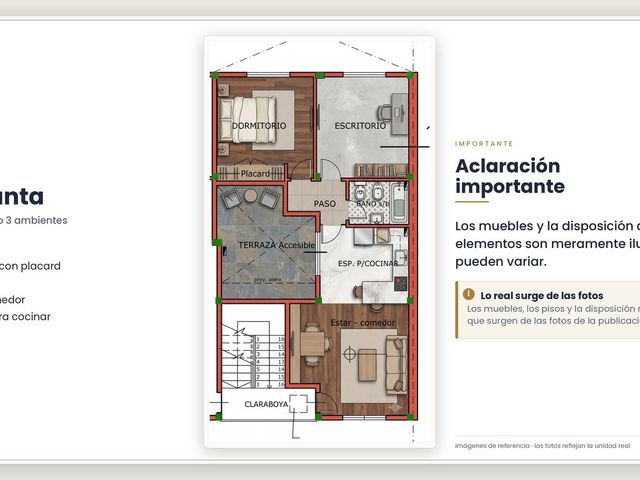This screenshot has height=480, width=640.
Task: Click the 'DORMITORIO' room label
Action: tap(259, 126)
